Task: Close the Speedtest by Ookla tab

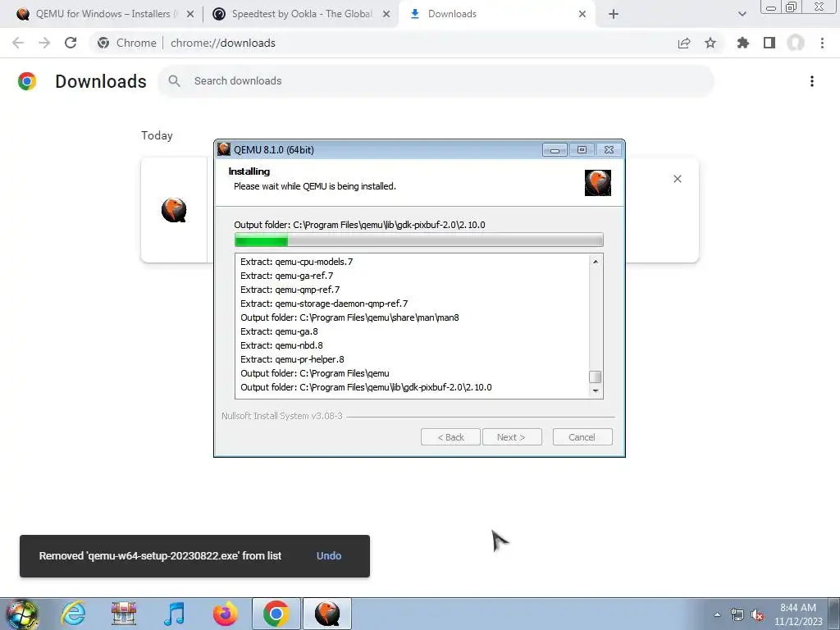Action: 386,14
